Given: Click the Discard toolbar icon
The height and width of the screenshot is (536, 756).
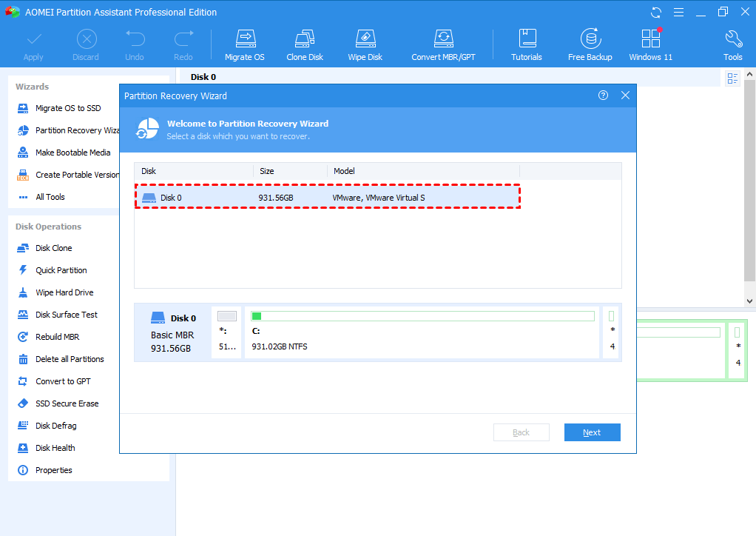Looking at the screenshot, I should [x=87, y=39].
